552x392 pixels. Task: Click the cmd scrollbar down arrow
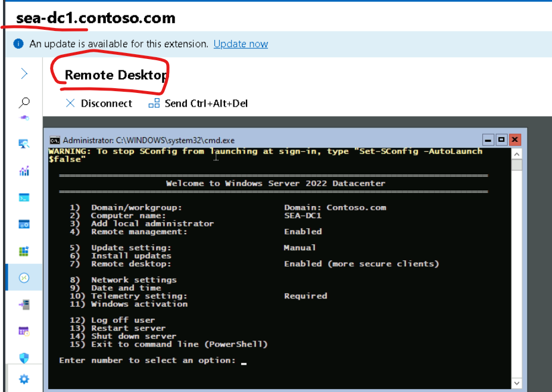(516, 383)
